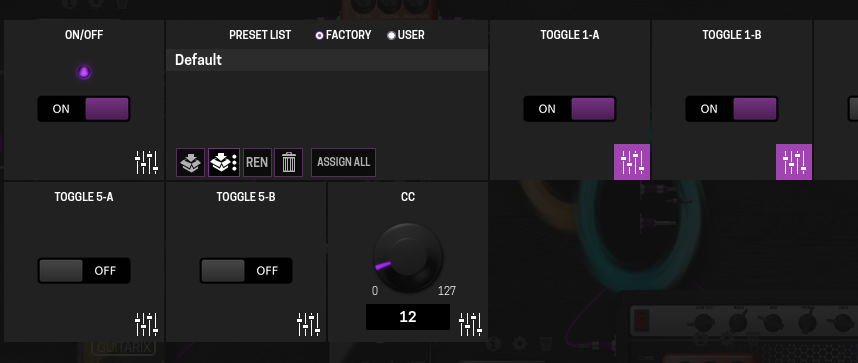Select the FACTORY preset list radio
Image resolution: width=858 pixels, height=363 pixels.
320,36
